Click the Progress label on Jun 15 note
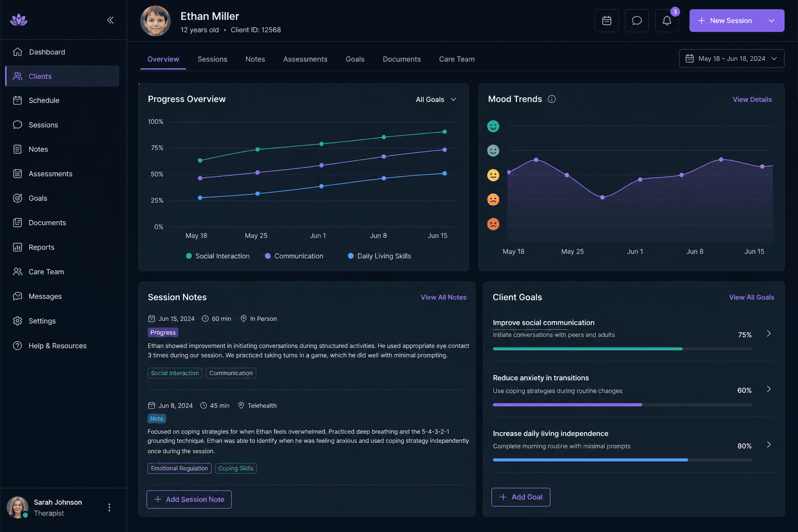This screenshot has width=798, height=532. tap(163, 332)
